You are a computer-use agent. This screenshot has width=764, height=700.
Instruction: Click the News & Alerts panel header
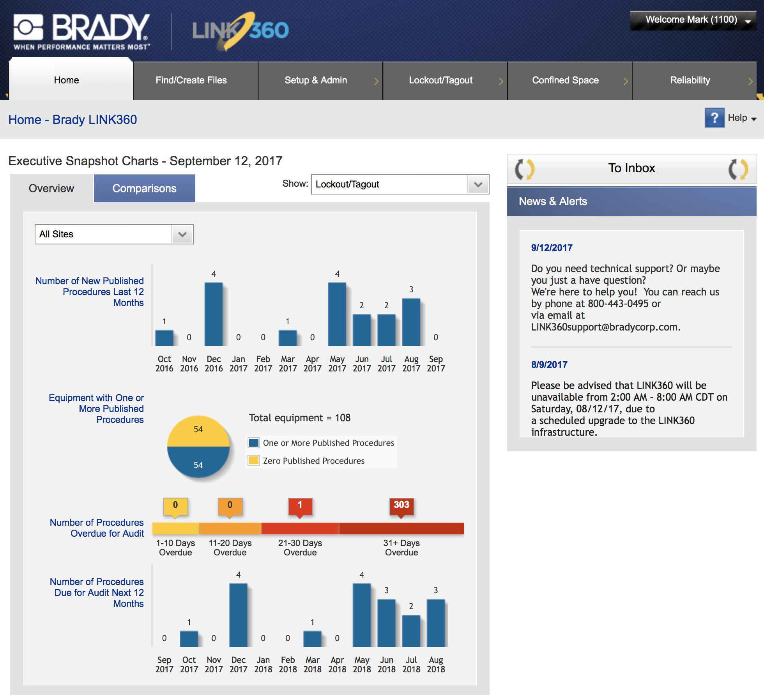coord(631,202)
